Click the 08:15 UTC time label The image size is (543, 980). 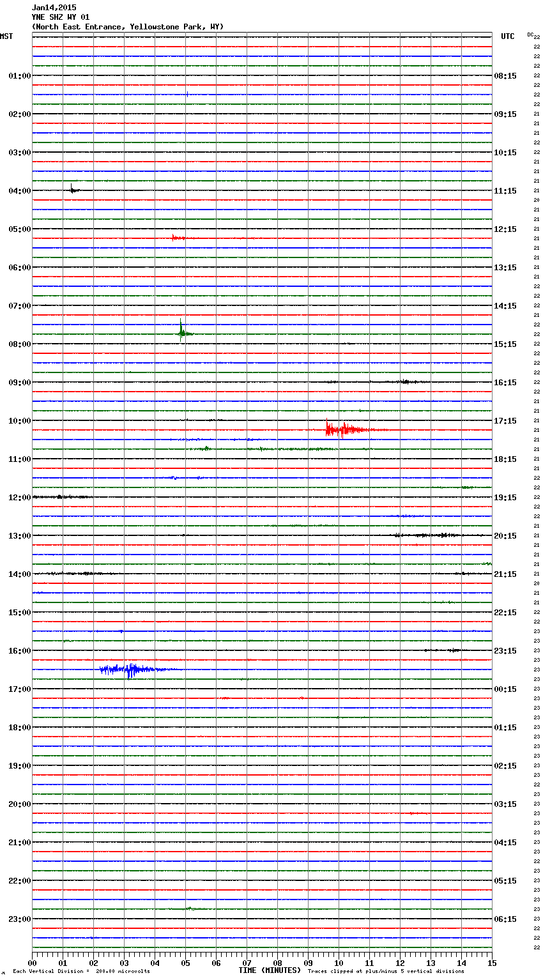(505, 76)
